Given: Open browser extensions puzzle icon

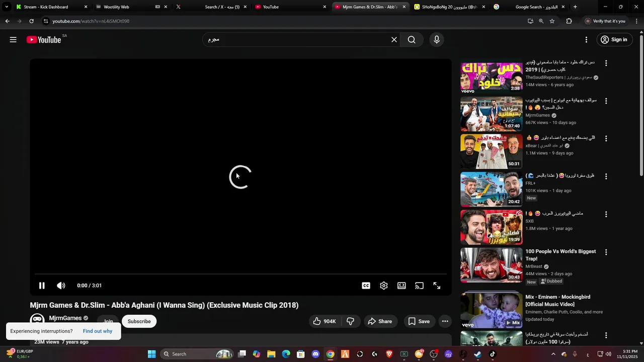Looking at the screenshot, I should (x=569, y=21).
